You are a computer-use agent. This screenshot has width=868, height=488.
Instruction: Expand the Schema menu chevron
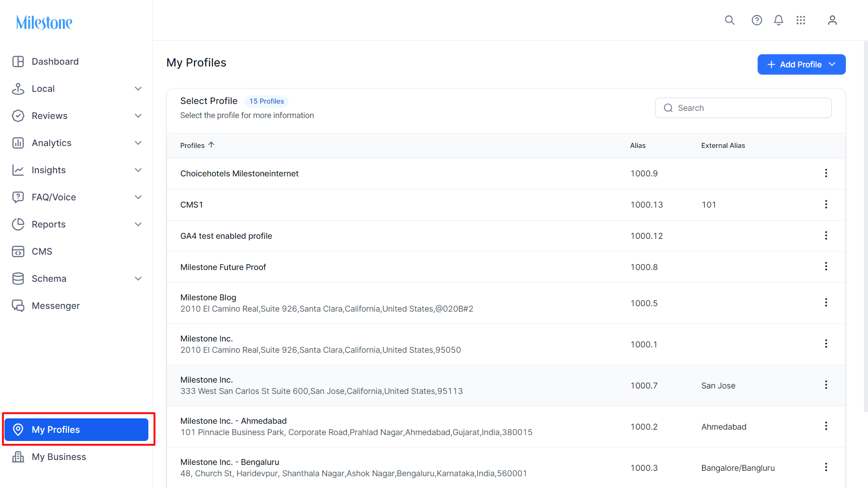(x=138, y=279)
